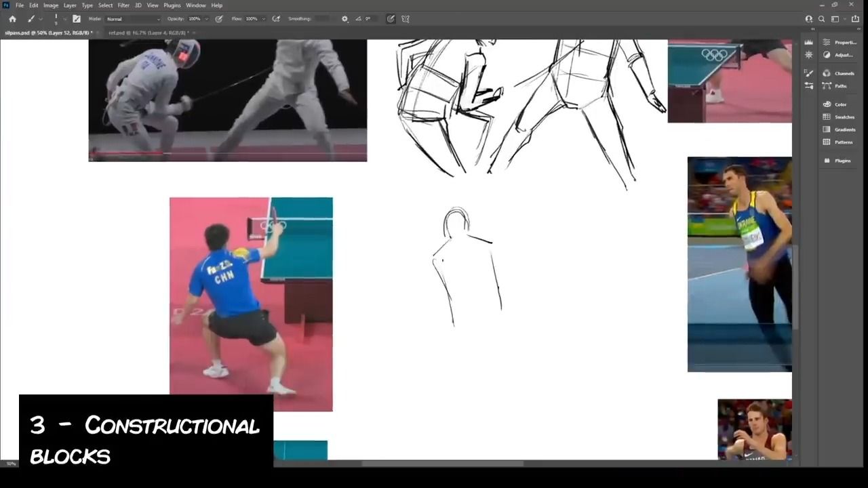
Task: Click the Home icon in options bar
Action: click(12, 19)
